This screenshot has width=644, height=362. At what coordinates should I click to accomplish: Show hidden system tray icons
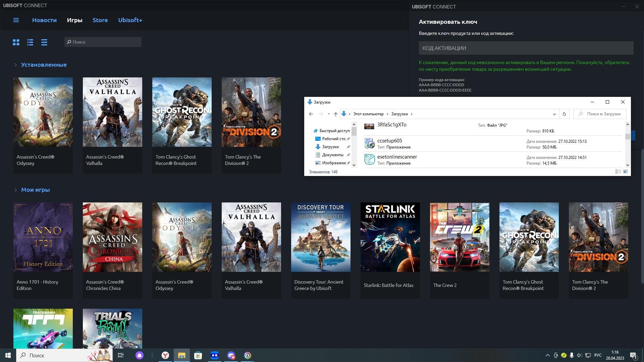click(548, 355)
